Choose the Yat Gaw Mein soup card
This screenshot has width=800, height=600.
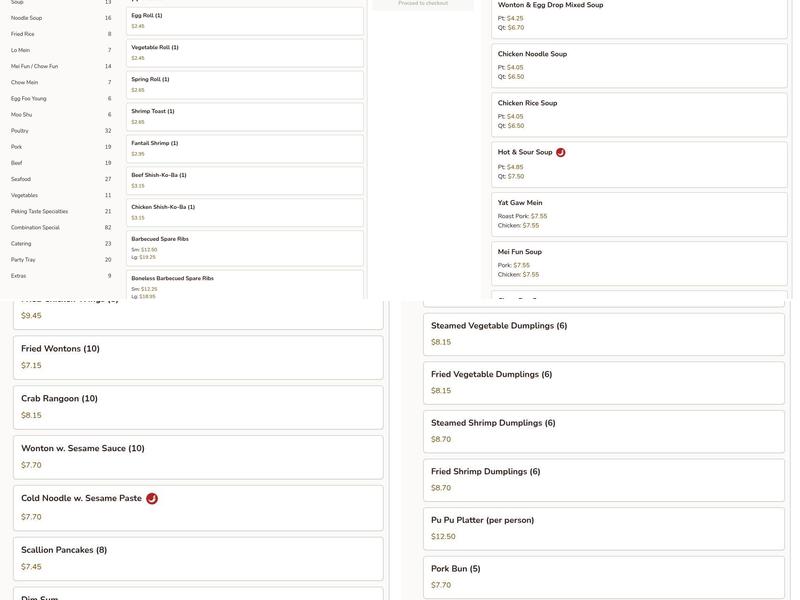(x=639, y=214)
